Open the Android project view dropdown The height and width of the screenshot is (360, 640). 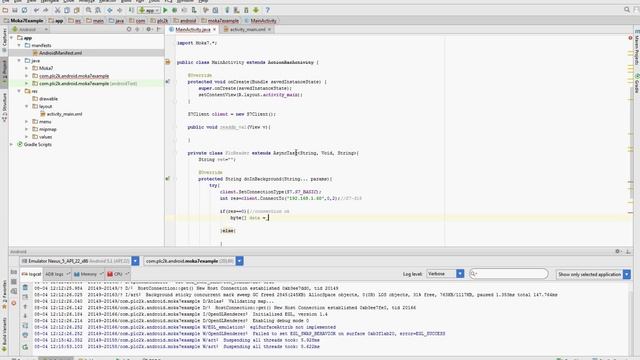(30, 29)
